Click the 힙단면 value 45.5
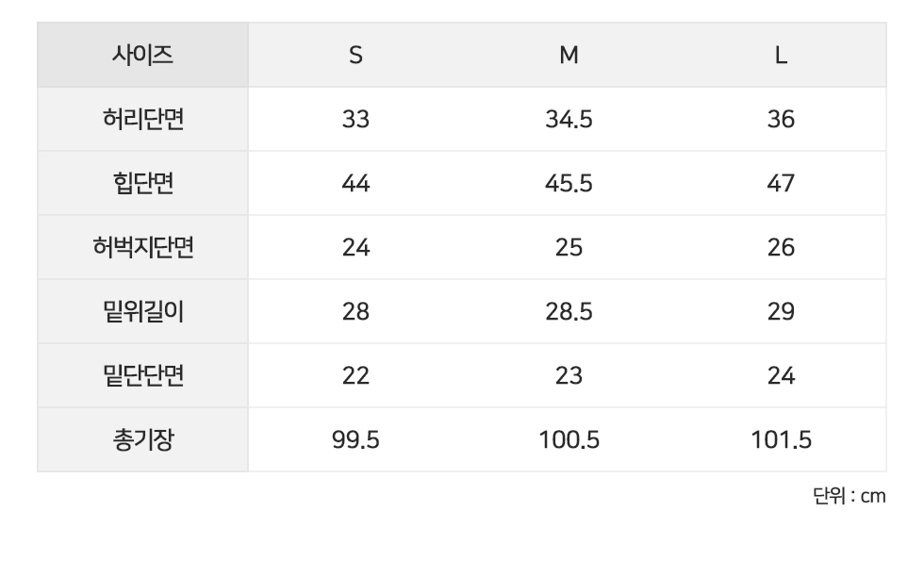Image resolution: width=924 pixels, height=578 pixels. (x=569, y=184)
